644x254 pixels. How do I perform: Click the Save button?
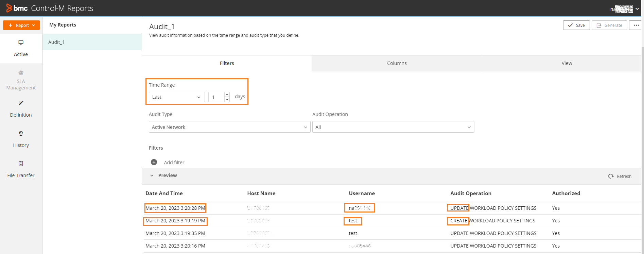point(576,25)
